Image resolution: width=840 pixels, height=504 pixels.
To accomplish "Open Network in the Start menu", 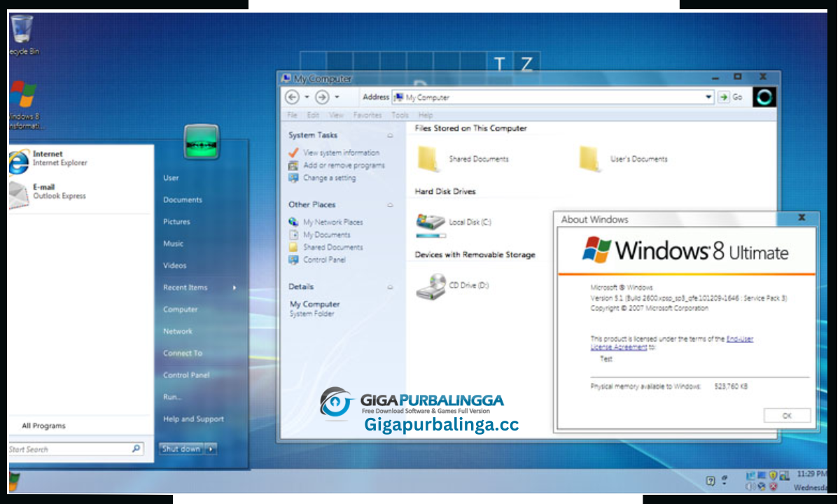I will (178, 332).
